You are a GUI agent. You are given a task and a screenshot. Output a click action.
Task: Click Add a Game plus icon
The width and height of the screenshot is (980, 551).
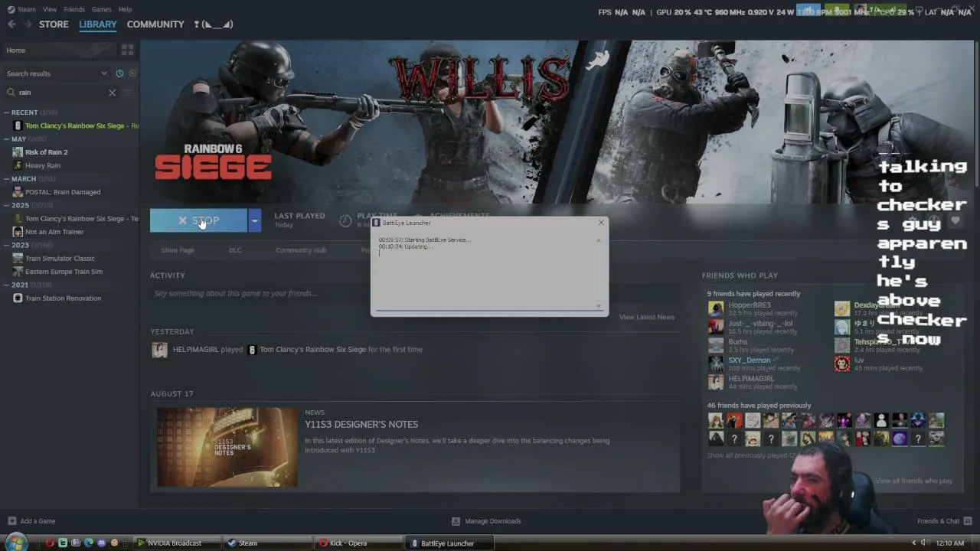pyautogui.click(x=11, y=521)
